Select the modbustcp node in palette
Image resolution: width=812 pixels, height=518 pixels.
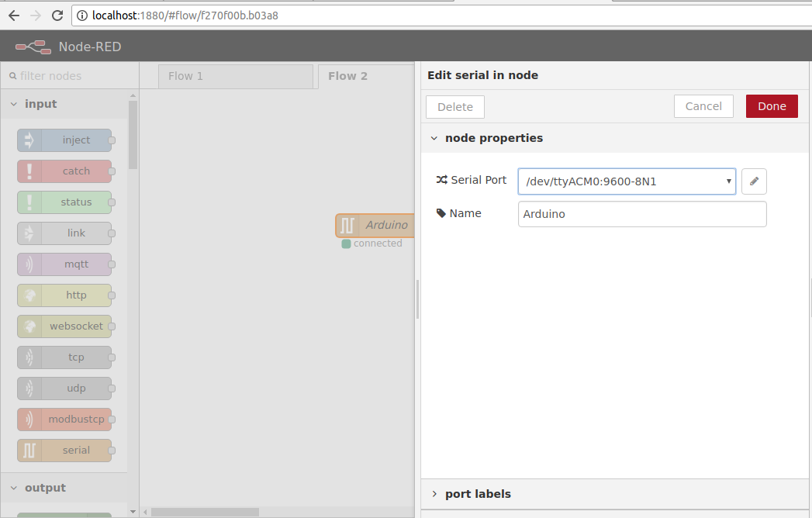(64, 420)
